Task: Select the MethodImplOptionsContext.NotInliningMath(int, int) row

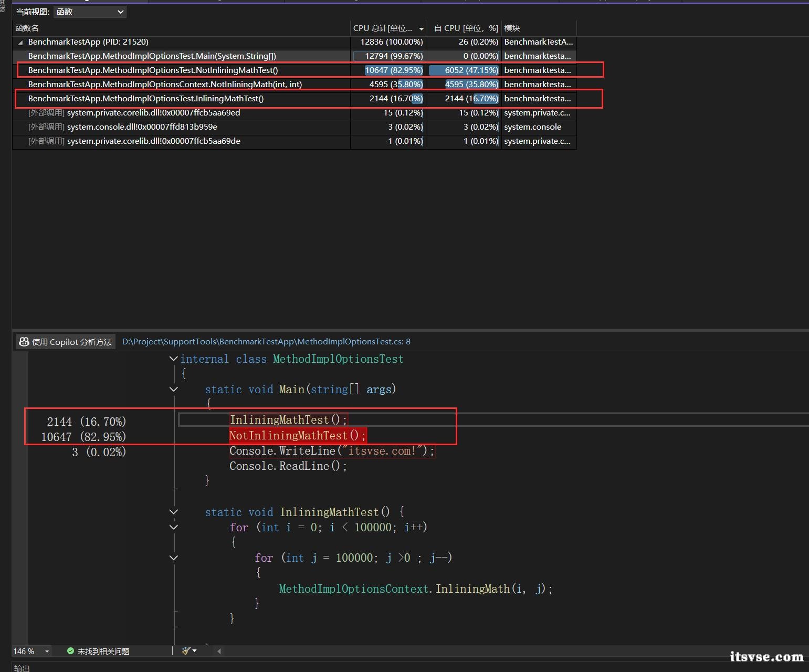Action: point(295,84)
